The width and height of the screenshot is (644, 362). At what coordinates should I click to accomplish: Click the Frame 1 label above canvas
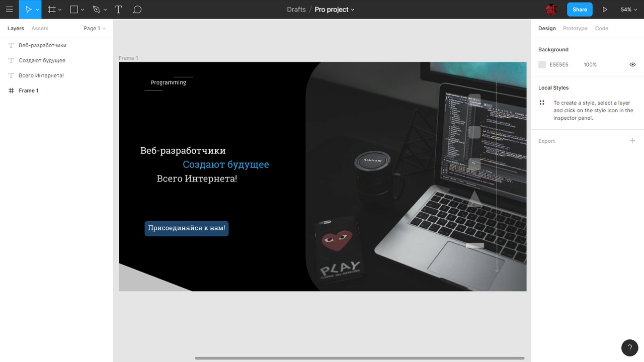(128, 58)
